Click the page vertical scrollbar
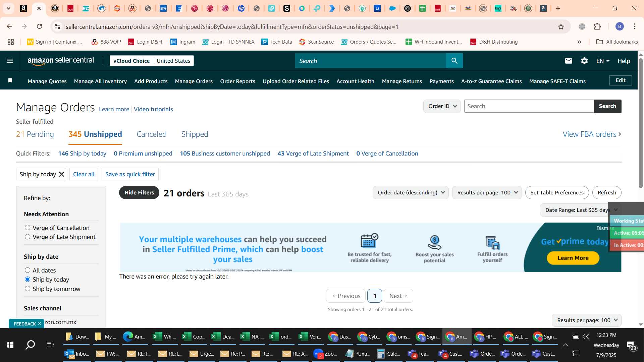This screenshot has height=362, width=644. click(x=641, y=124)
